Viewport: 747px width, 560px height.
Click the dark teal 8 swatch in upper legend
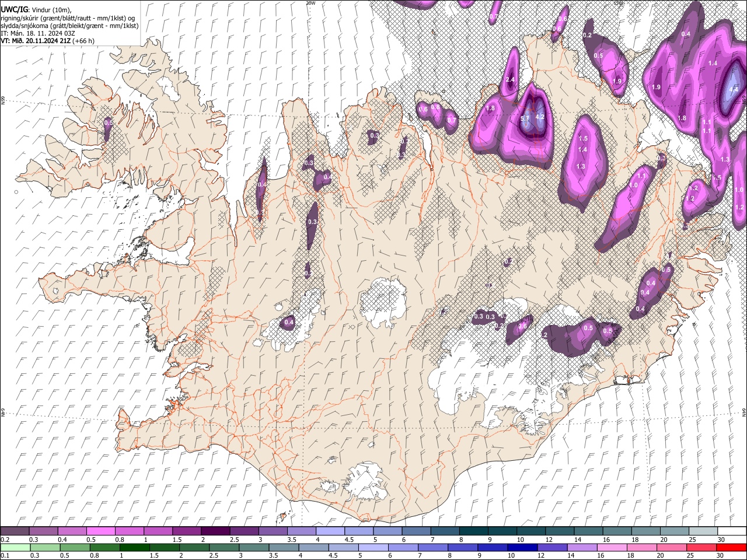click(473, 531)
